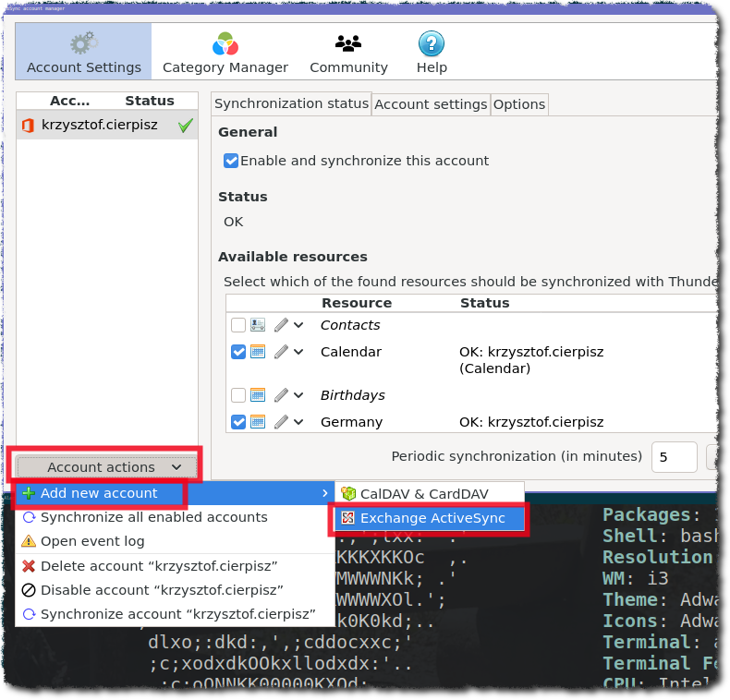This screenshot has height=700, width=730.
Task: Select Exchange ActiveSync account type
Action: [x=430, y=518]
